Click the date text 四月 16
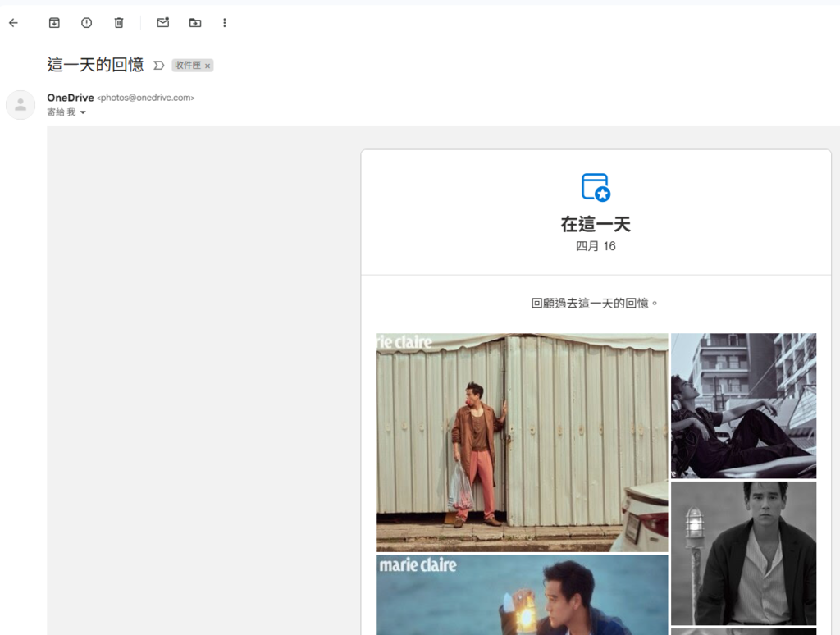The height and width of the screenshot is (635, 840). [596, 246]
